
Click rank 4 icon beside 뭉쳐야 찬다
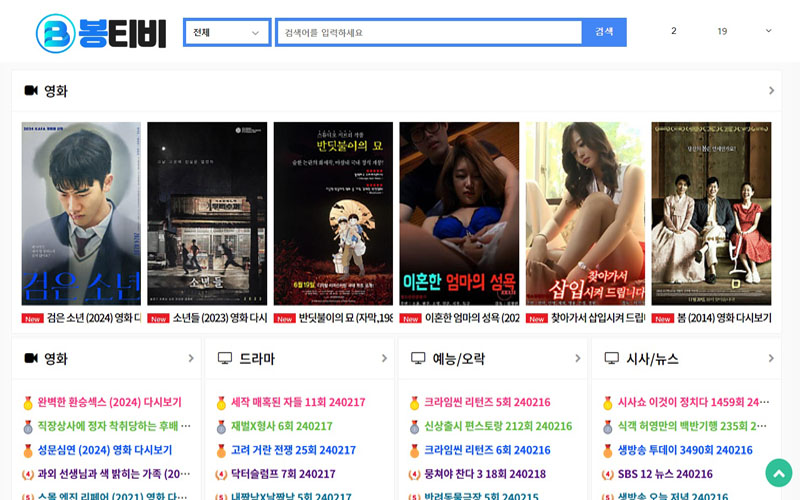pos(414,474)
